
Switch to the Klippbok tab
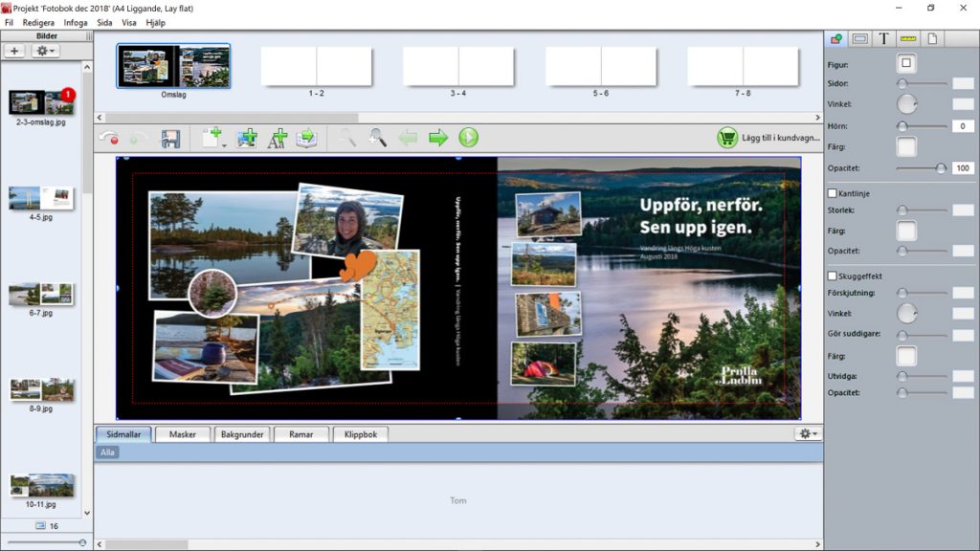click(361, 434)
